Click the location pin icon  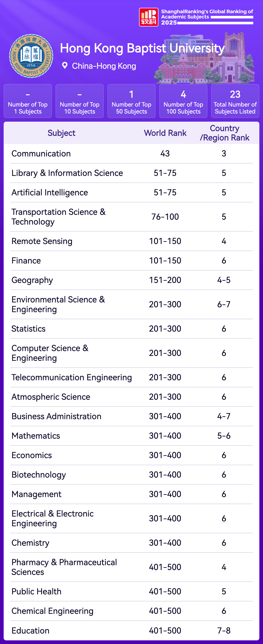point(65,65)
